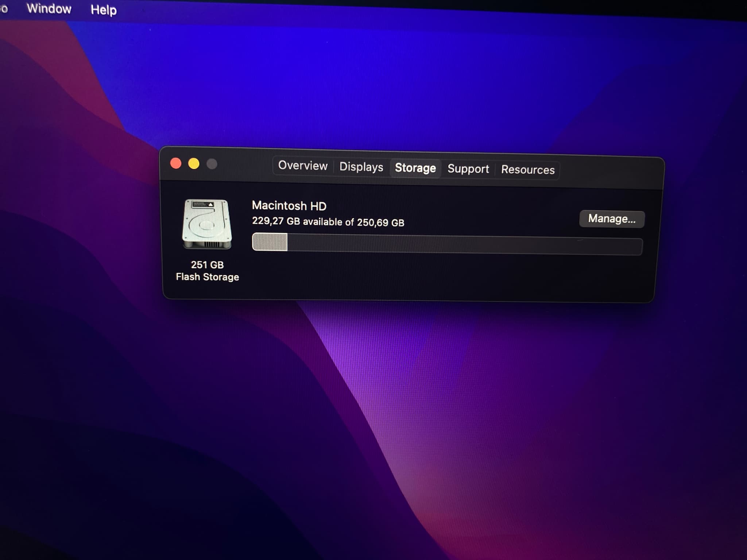Switch to the Overview tab
747x560 pixels.
(x=303, y=166)
